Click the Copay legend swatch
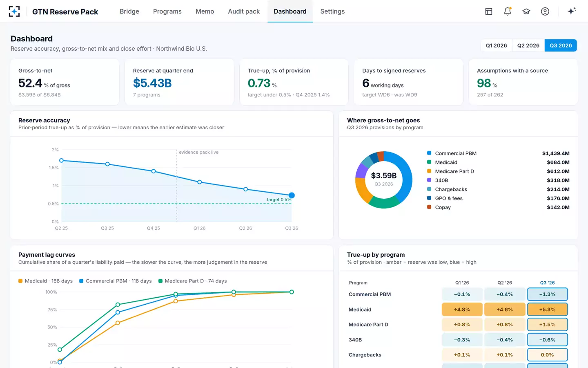Screen dimensions: 588x368 429,207
